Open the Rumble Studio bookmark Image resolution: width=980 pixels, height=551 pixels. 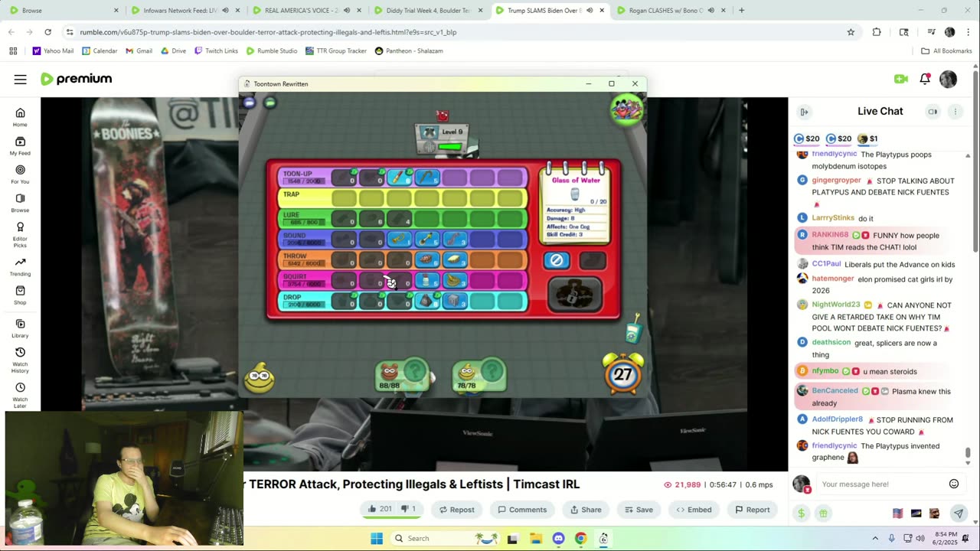(x=272, y=51)
